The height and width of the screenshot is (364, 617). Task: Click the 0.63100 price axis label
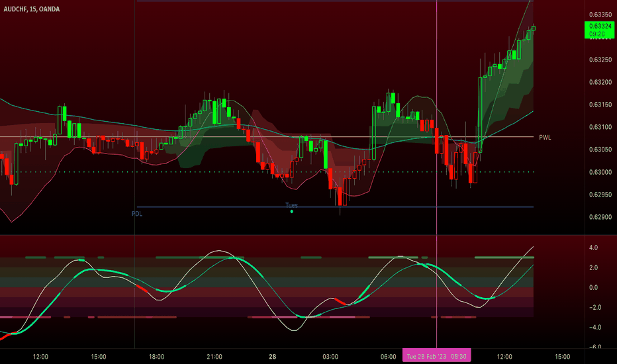[600, 127]
